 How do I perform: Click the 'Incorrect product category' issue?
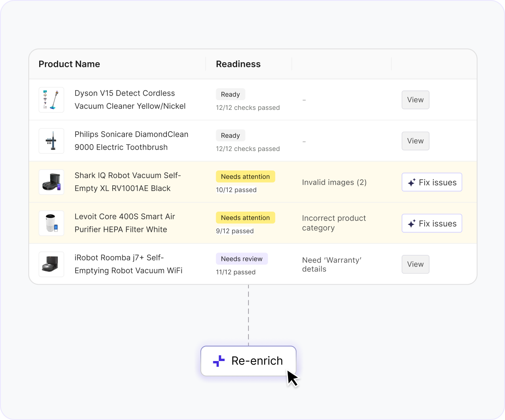coord(334,223)
